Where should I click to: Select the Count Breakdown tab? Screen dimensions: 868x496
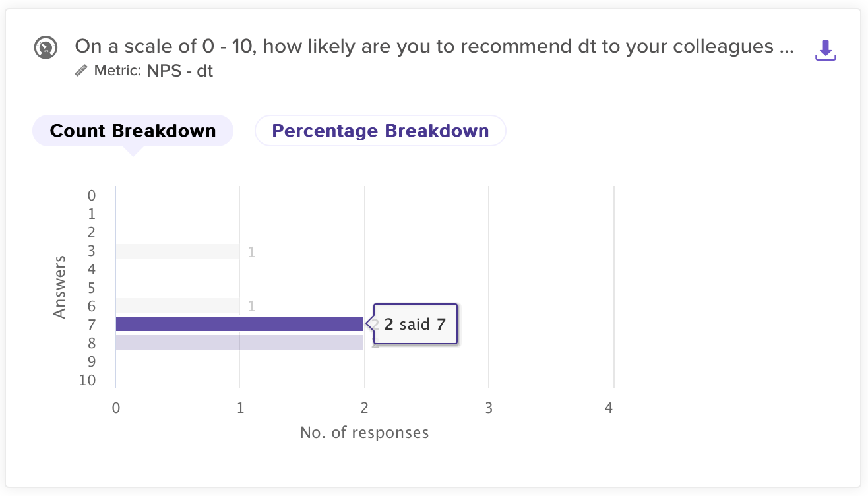coord(133,131)
